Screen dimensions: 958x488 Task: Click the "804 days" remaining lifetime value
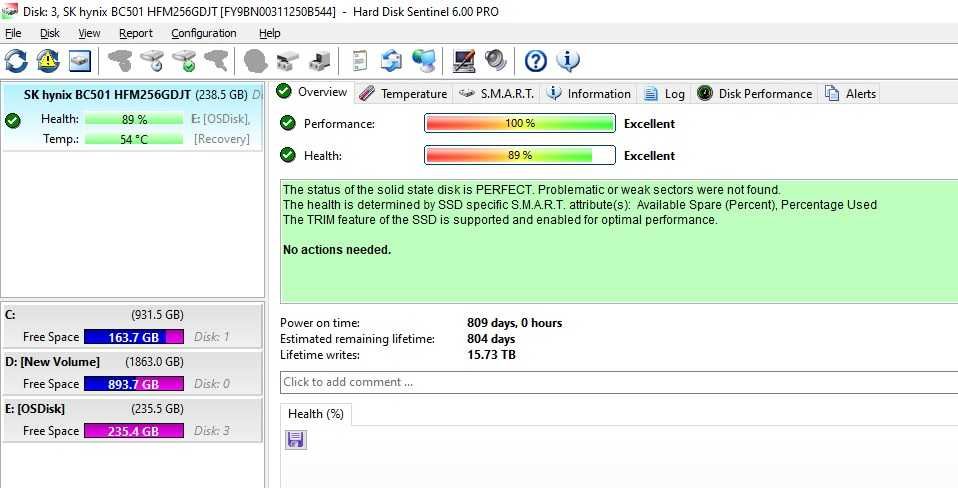click(491, 339)
